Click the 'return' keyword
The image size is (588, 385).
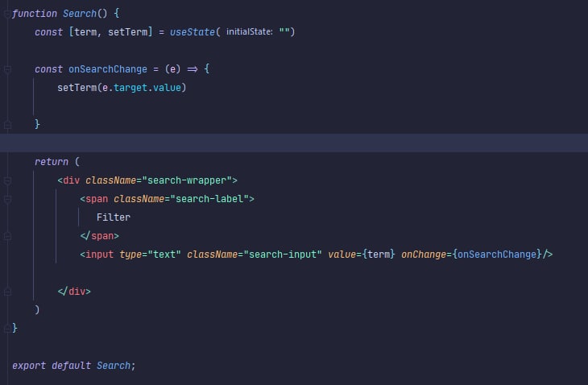click(52, 162)
